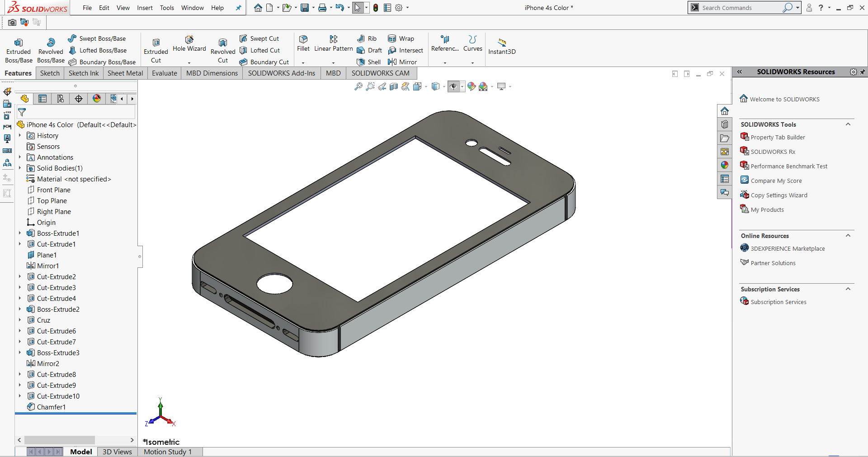Select the Rib feature

click(x=367, y=38)
